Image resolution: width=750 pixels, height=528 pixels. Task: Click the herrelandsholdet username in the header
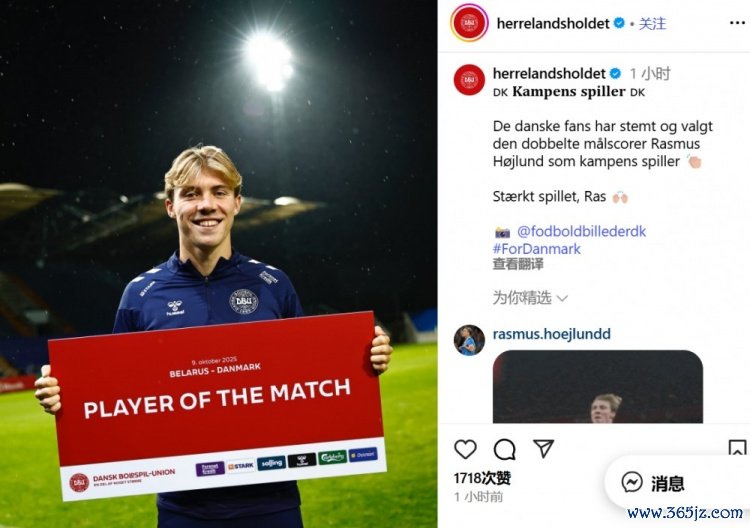tap(553, 23)
